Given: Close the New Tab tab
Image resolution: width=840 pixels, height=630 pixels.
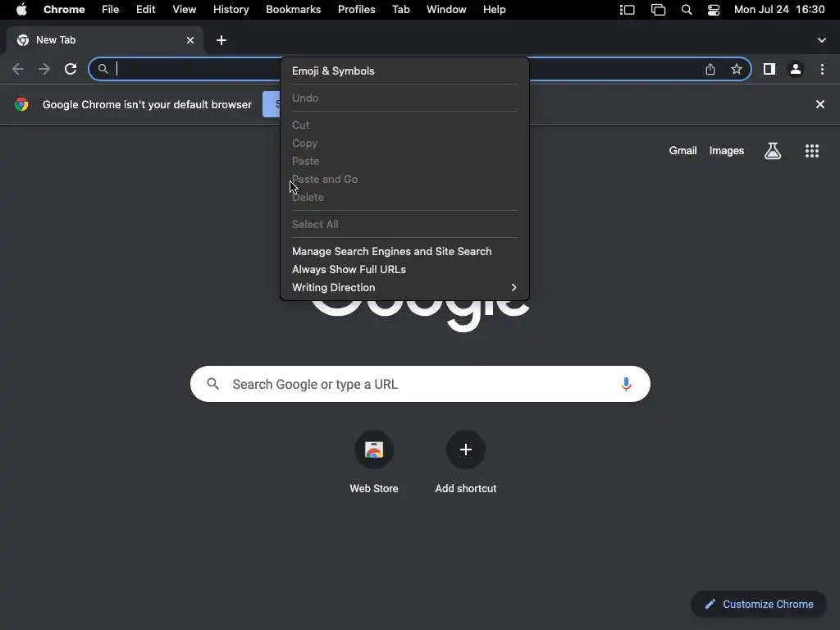Looking at the screenshot, I should point(190,40).
